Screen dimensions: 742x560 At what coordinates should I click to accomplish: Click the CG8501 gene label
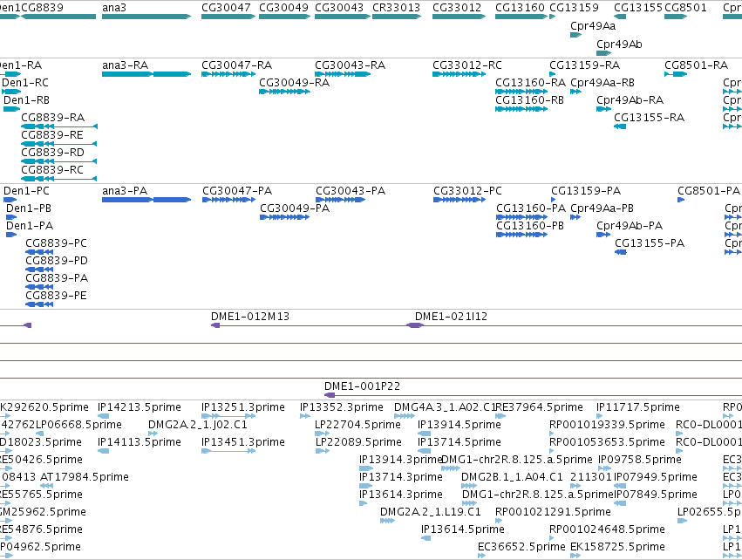coord(685,8)
